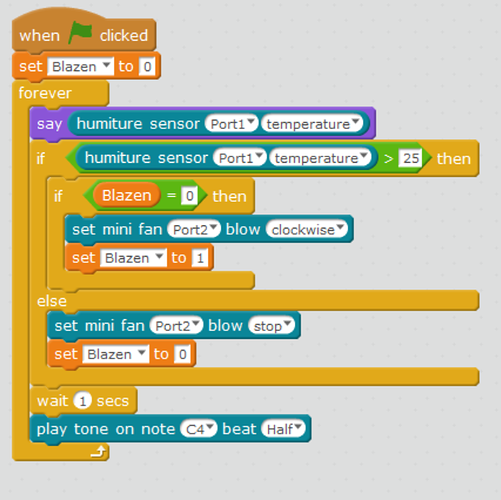The width and height of the screenshot is (501, 500).
Task: Click the forever loop arrow icon
Action: [x=98, y=452]
